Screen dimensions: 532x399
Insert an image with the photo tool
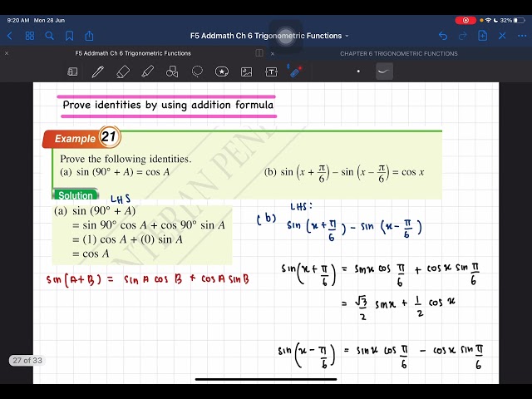coord(246,71)
